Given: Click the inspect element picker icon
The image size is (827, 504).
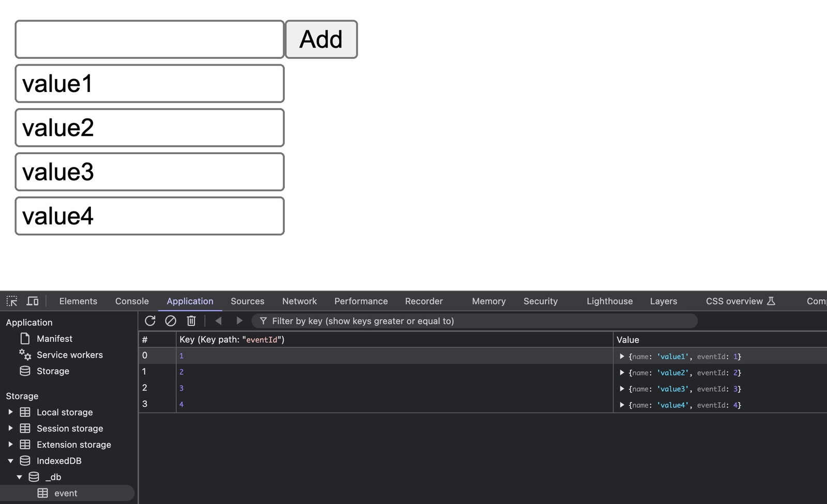Looking at the screenshot, I should (12, 301).
